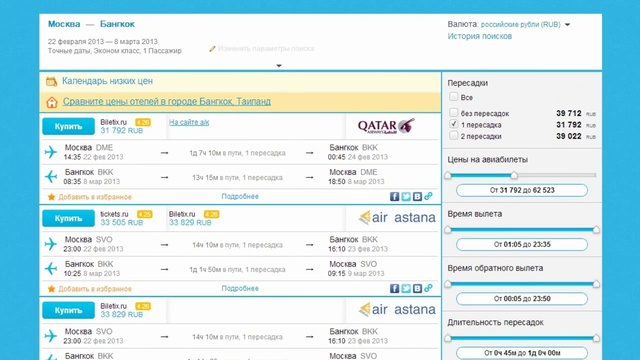
Task: Click the Москва origin link in the header
Action: coord(64,24)
